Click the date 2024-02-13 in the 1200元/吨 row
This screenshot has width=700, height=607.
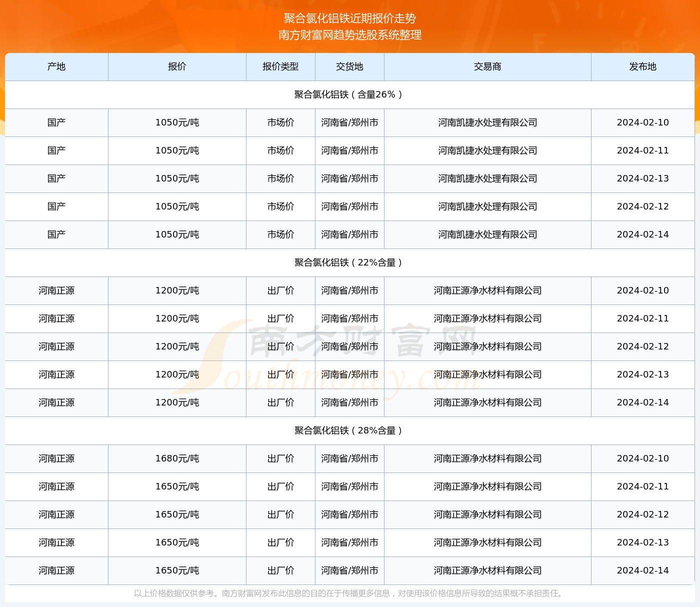[x=643, y=374]
